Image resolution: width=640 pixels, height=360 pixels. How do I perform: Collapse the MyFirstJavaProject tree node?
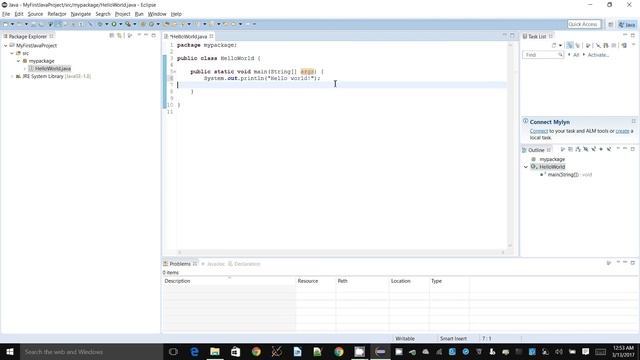pos(5,46)
